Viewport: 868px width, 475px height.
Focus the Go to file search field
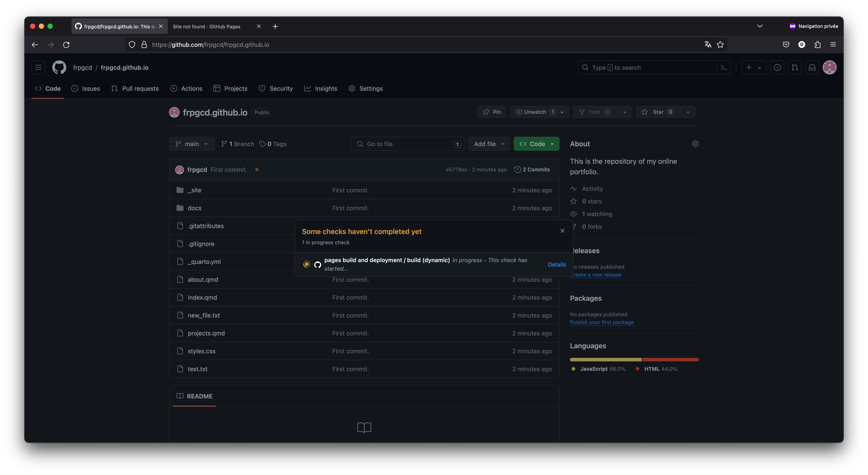coord(408,144)
